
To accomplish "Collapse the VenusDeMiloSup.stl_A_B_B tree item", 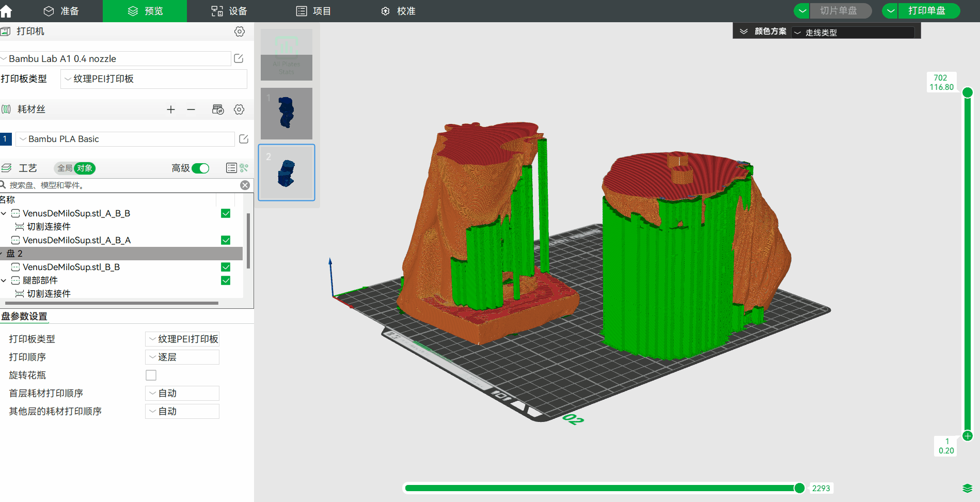I will (x=4, y=213).
